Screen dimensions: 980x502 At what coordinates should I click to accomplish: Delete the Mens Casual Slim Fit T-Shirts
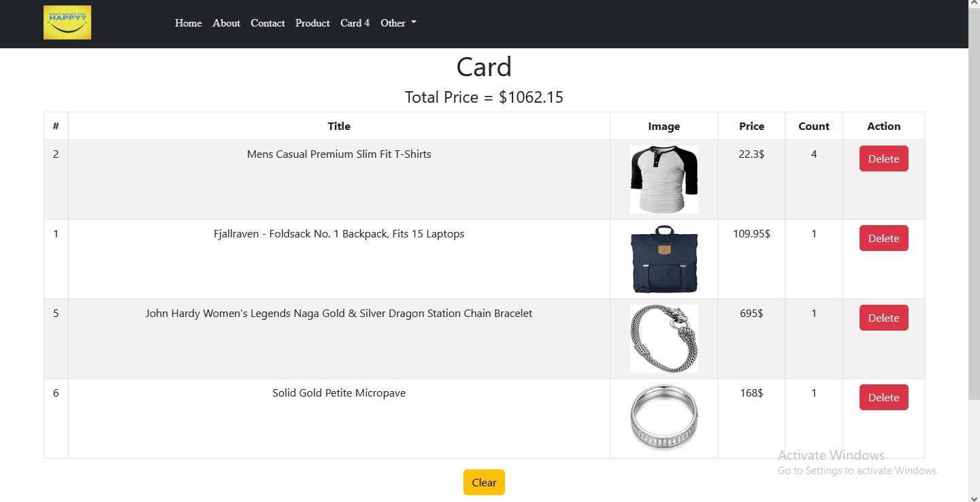tap(883, 158)
